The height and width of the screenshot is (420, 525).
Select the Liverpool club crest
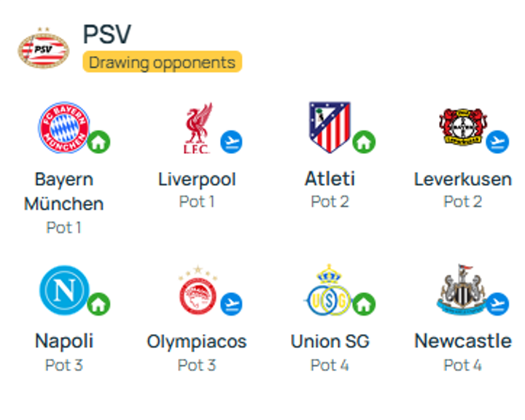[197, 128]
